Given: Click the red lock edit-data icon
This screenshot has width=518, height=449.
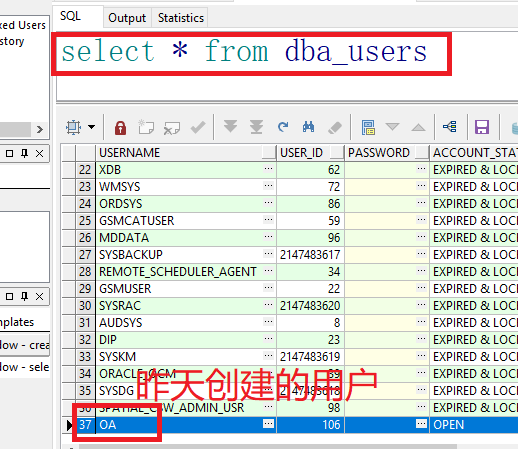Looking at the screenshot, I should coord(120,127).
